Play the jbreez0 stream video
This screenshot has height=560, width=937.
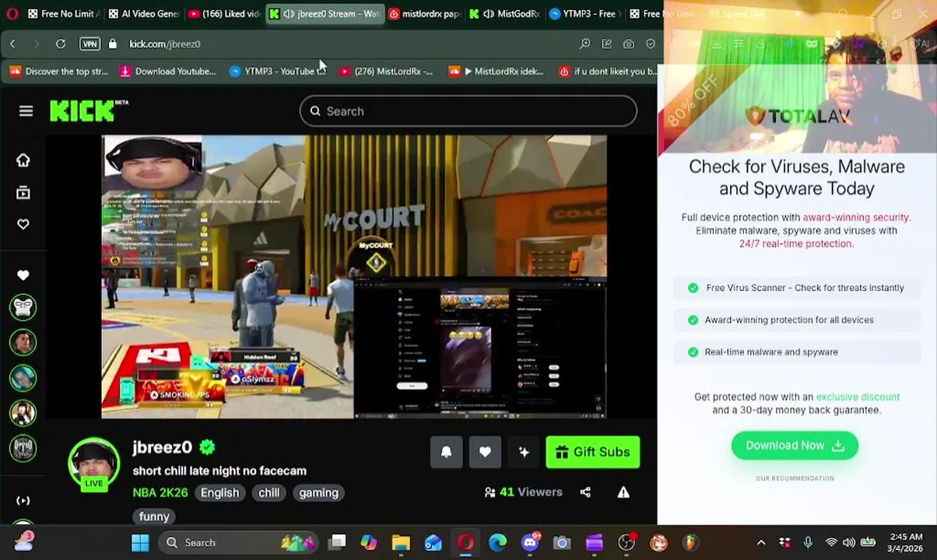point(354,277)
